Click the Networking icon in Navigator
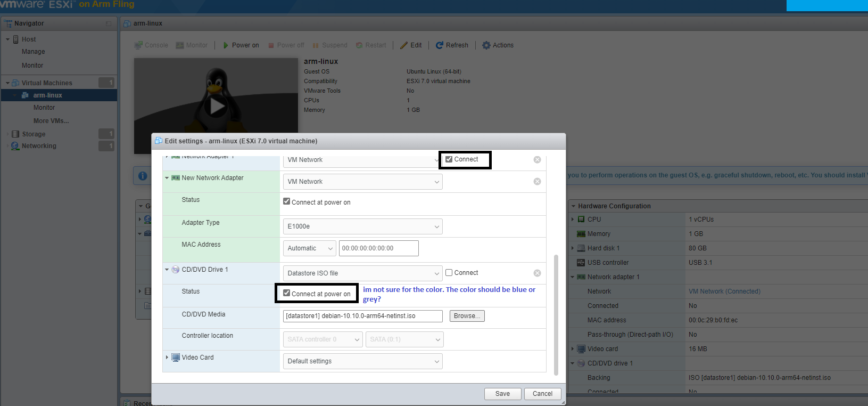This screenshot has width=868, height=406. tap(15, 146)
